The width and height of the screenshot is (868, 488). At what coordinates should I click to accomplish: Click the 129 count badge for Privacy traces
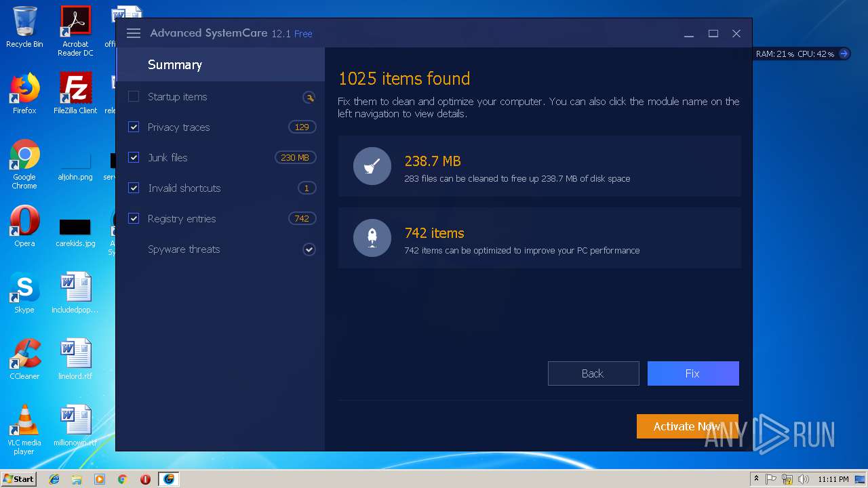tap(302, 127)
